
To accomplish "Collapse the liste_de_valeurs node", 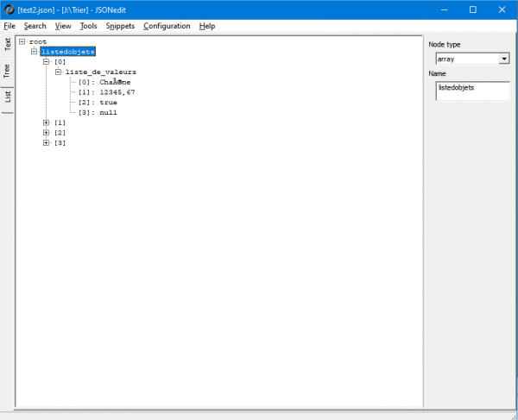I will click(x=59, y=72).
